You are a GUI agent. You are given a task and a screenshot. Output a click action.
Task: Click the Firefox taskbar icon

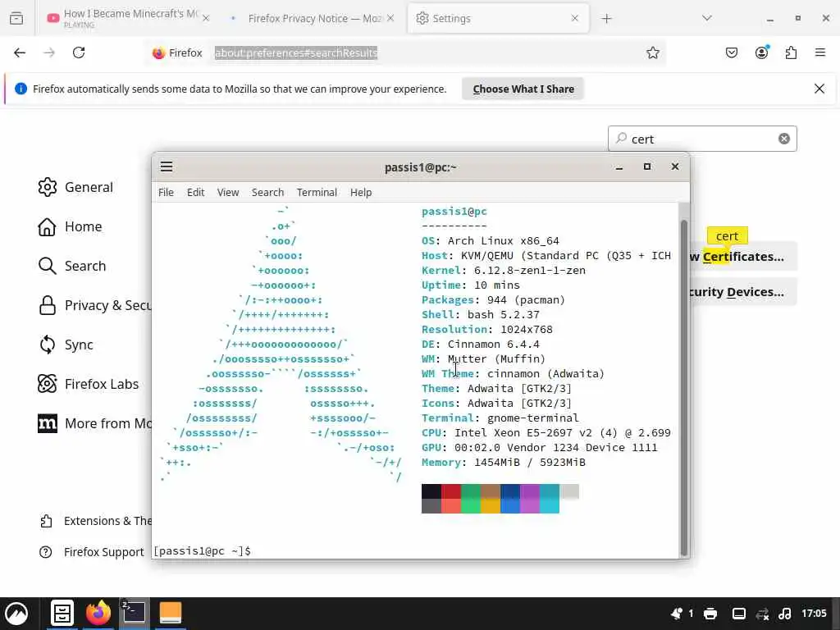[98, 614]
